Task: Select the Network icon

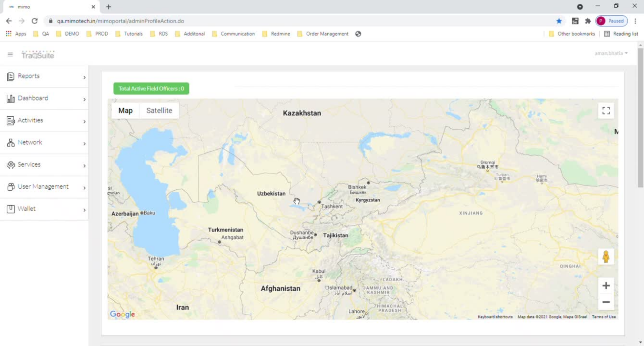Action: pos(10,142)
